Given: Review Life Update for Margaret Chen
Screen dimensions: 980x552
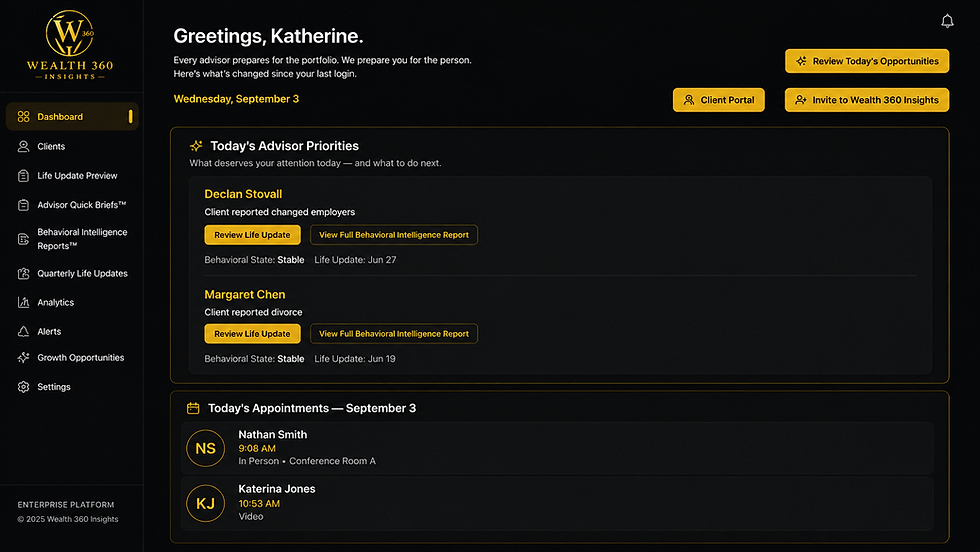Looking at the screenshot, I should point(252,334).
